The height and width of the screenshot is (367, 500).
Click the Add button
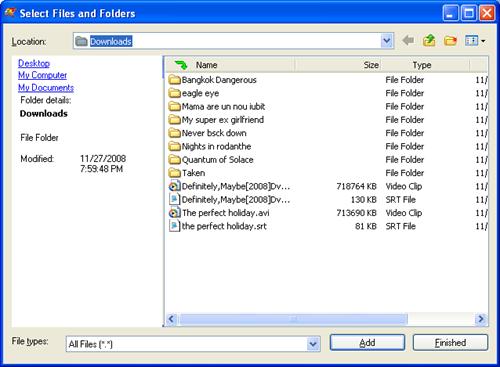[x=367, y=343]
